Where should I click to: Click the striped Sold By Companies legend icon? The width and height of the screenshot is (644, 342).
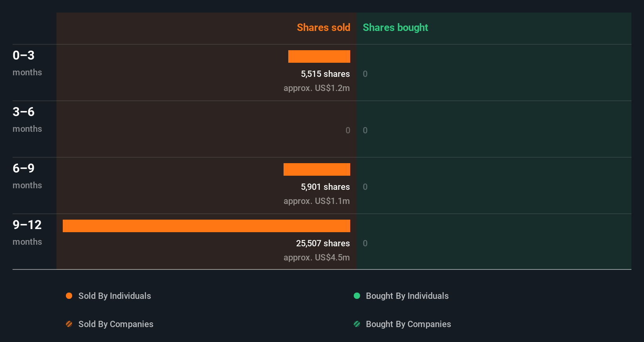click(69, 324)
